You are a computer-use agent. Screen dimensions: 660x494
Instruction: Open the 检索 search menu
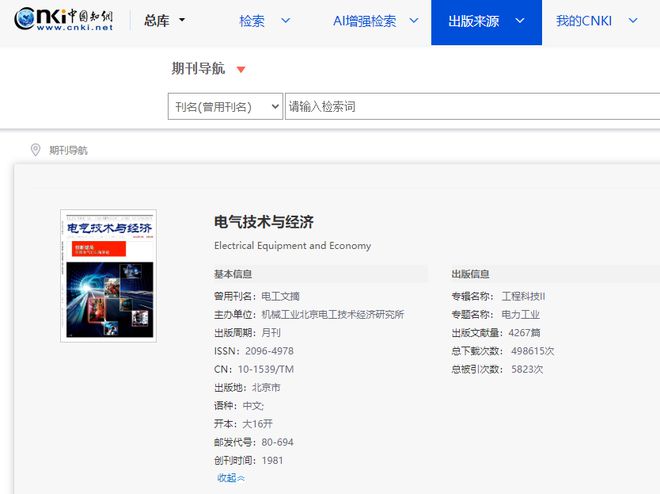pyautogui.click(x=252, y=21)
